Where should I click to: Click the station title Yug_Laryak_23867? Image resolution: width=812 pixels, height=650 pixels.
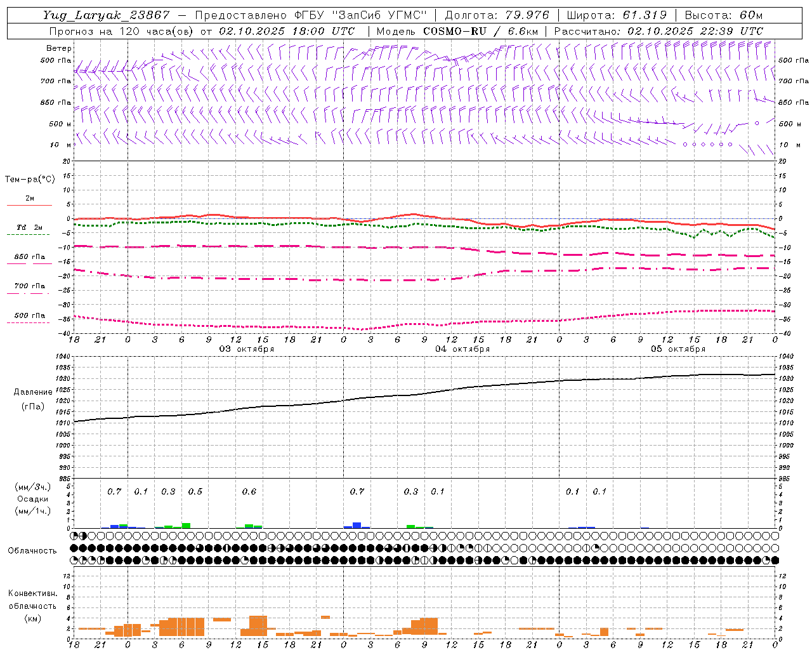pos(107,15)
